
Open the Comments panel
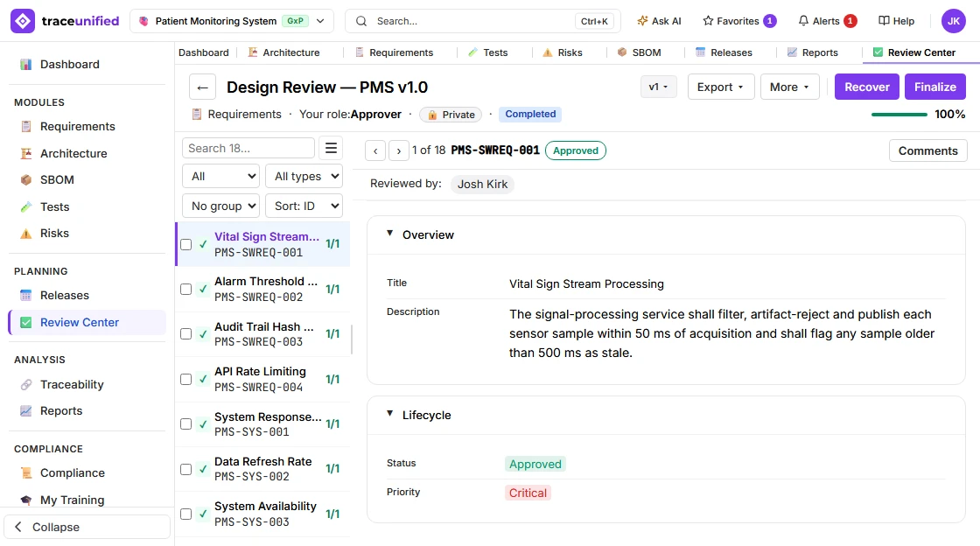[x=928, y=150]
